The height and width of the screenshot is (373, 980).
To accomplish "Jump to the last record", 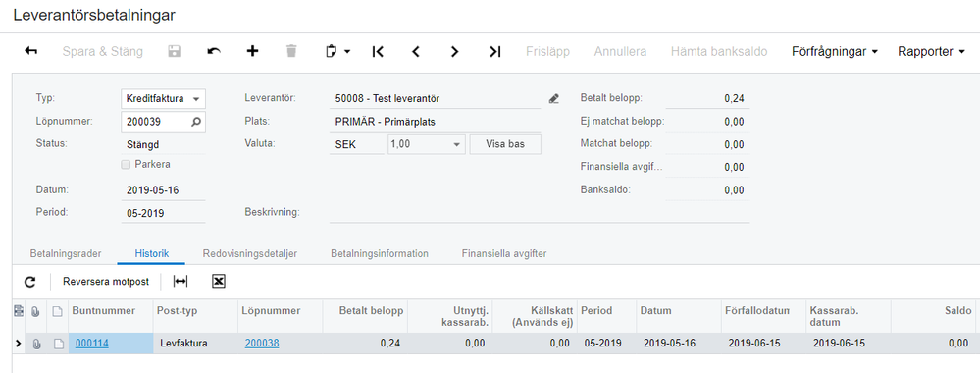I will point(495,51).
